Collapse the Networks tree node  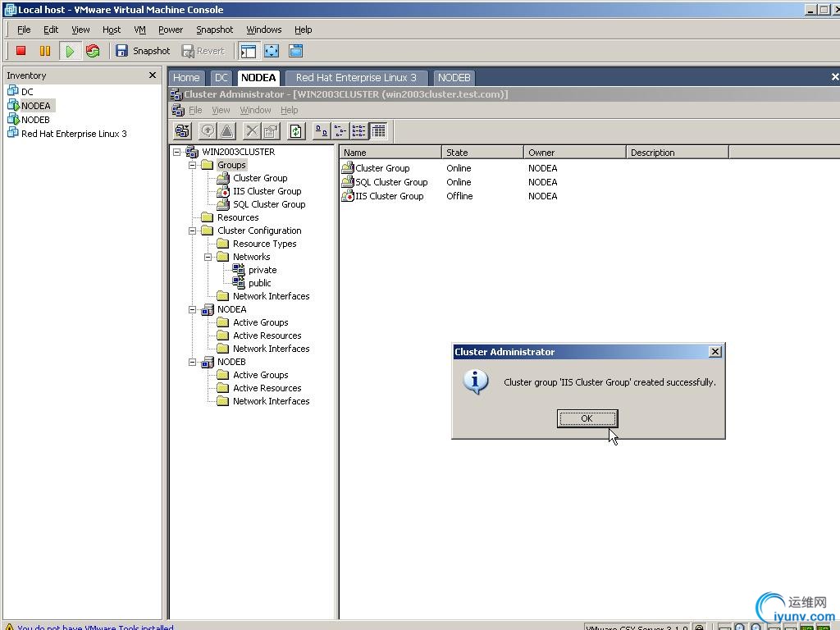click(x=208, y=257)
